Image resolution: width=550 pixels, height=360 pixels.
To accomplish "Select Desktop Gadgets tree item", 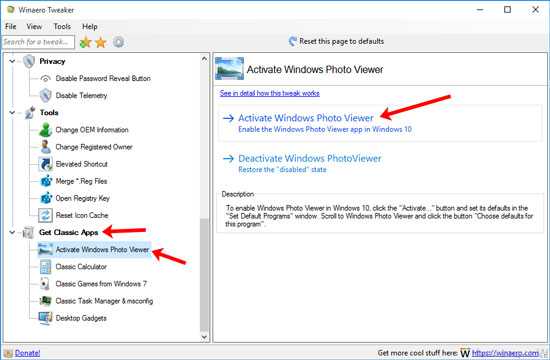I will [x=81, y=318].
